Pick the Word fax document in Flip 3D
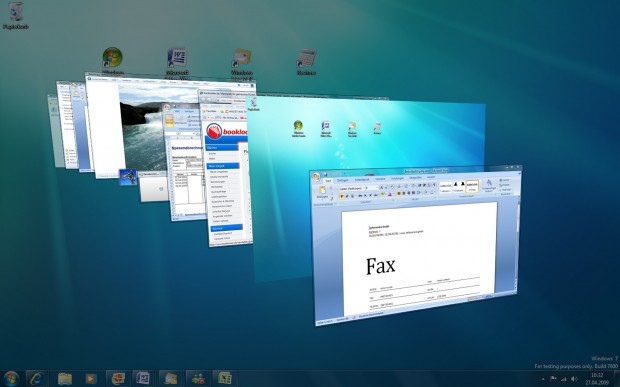The height and width of the screenshot is (387, 620). click(x=415, y=245)
